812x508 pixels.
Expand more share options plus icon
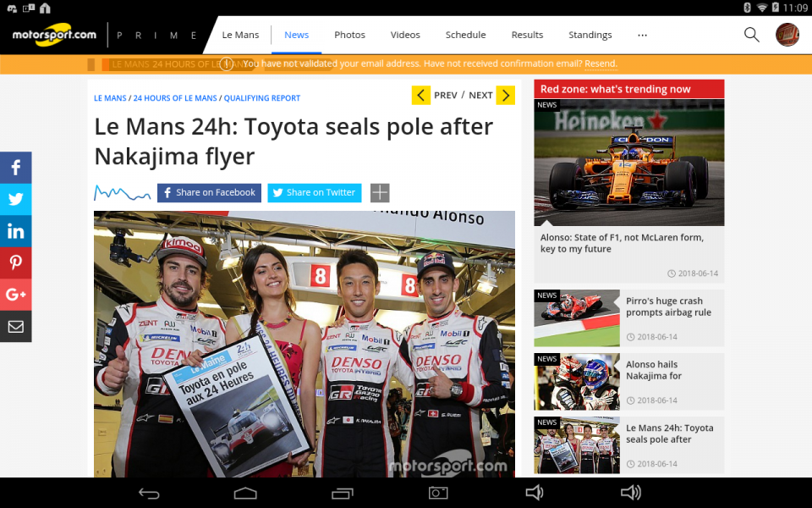coord(380,193)
